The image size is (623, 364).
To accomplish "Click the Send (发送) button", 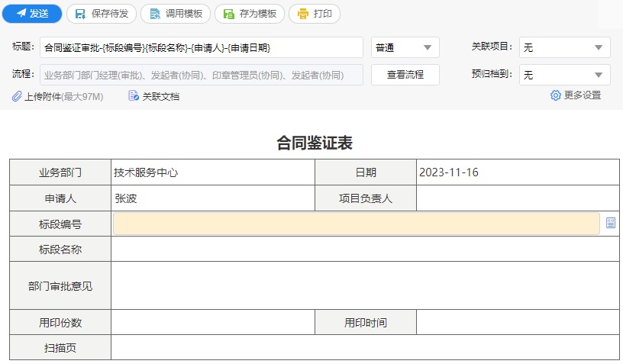I will tap(31, 14).
